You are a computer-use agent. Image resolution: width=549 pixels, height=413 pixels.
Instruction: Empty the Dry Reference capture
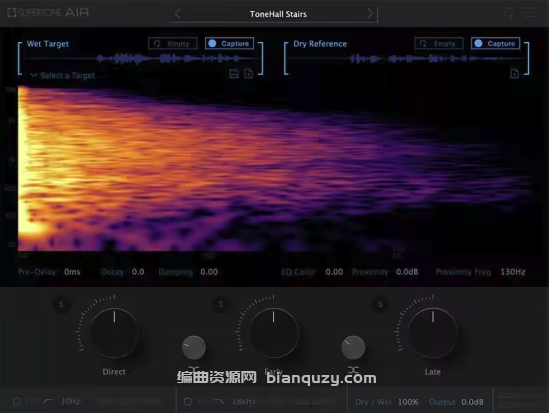tap(439, 43)
